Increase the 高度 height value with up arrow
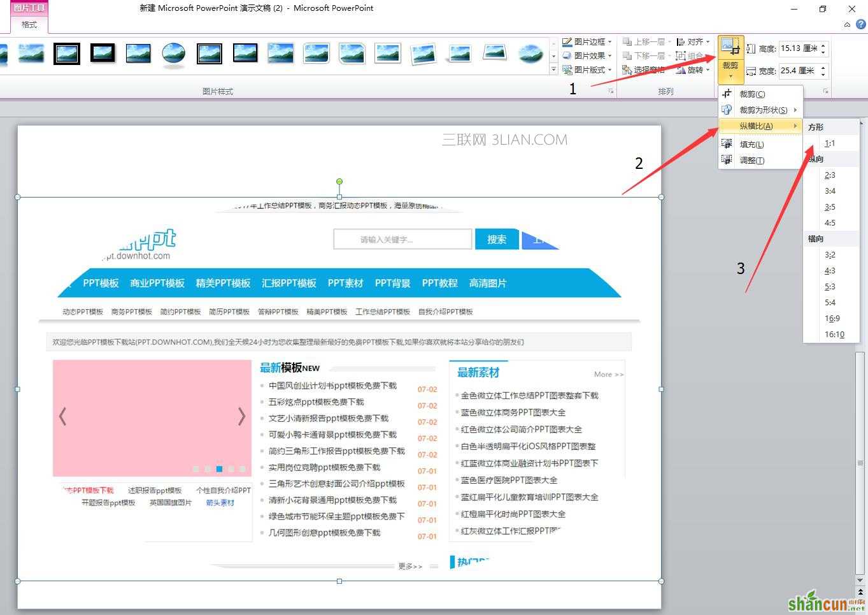The height and width of the screenshot is (615, 868). coord(823,45)
